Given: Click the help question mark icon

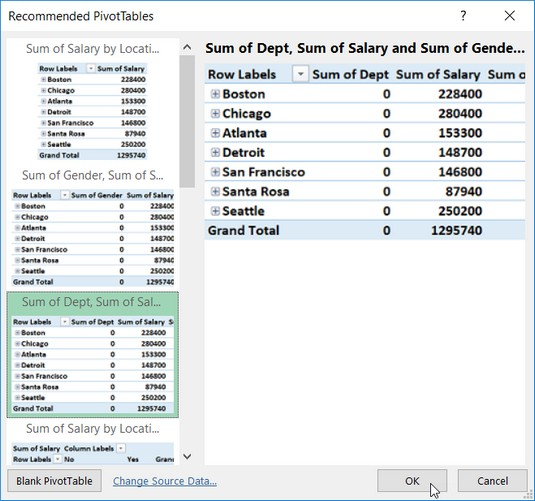Looking at the screenshot, I should point(463,16).
